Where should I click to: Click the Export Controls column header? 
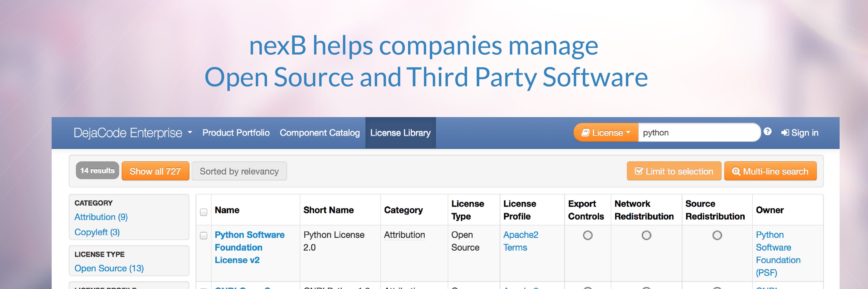(x=586, y=210)
